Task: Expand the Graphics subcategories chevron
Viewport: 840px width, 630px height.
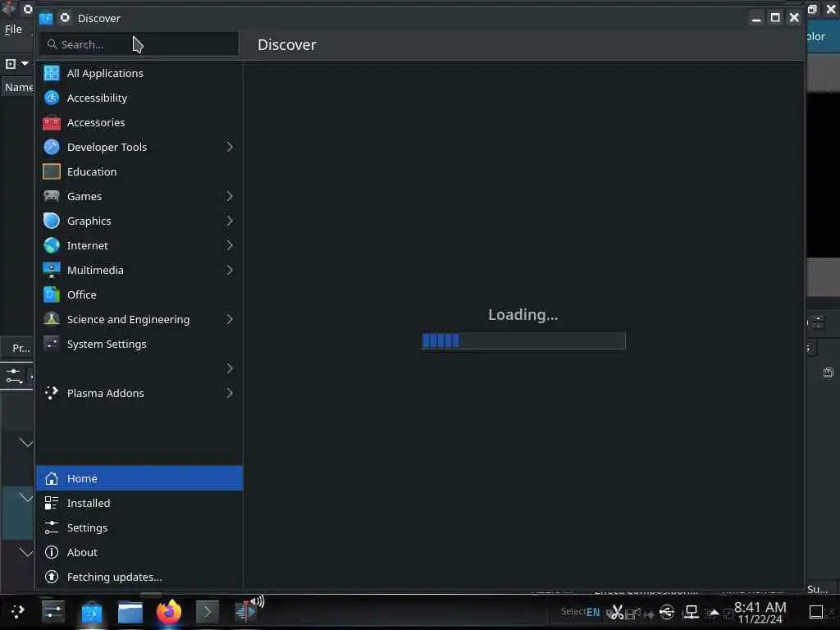Action: (230, 221)
